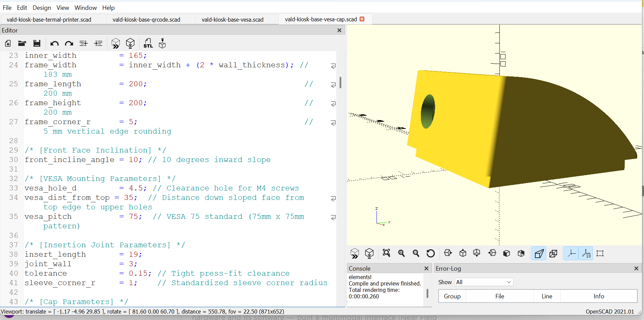Switch to vald-kiosk-base-termal-printer.scad tab
This screenshot has height=320, width=644.
[49, 20]
